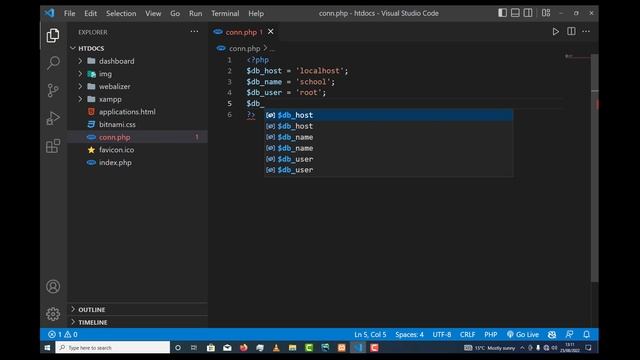This screenshot has width=640, height=360.
Task: Open VLC media player from taskbar
Action: coord(276,347)
